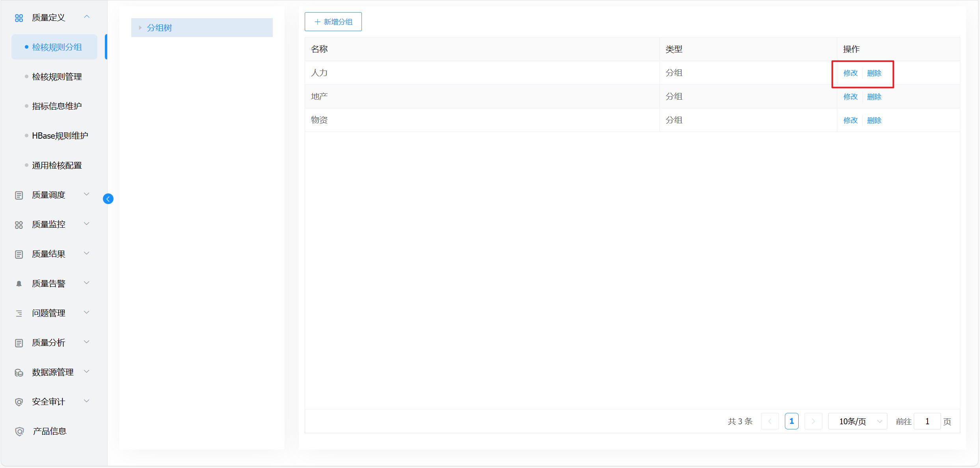Click the 安全审计 shield icon
This screenshot has height=468, width=980.
19,402
